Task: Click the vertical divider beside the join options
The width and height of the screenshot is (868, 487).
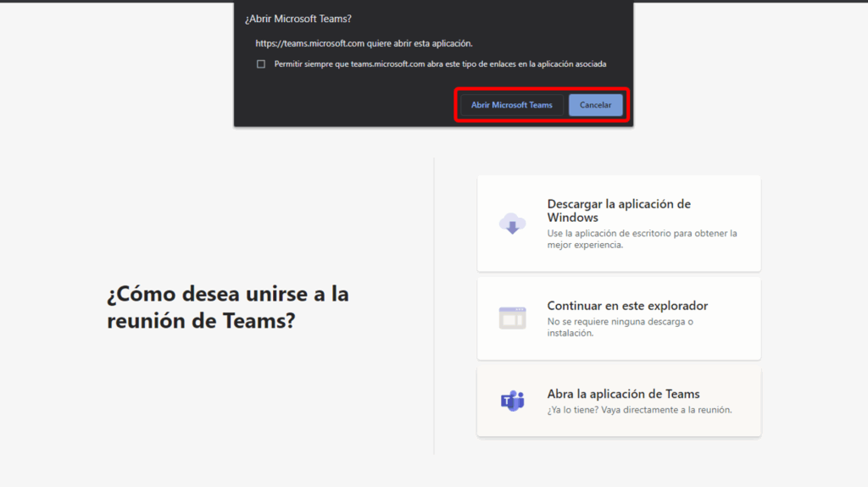Action: [x=434, y=305]
